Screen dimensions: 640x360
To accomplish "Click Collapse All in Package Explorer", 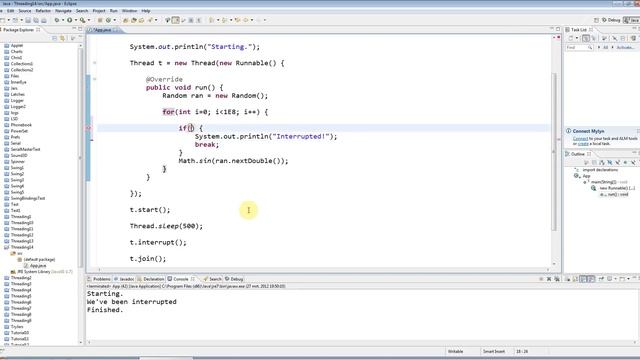I will click(x=54, y=38).
